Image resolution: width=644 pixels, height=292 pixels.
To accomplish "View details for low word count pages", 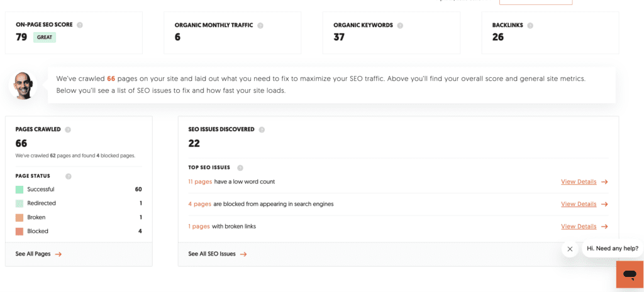I will pos(584,182).
